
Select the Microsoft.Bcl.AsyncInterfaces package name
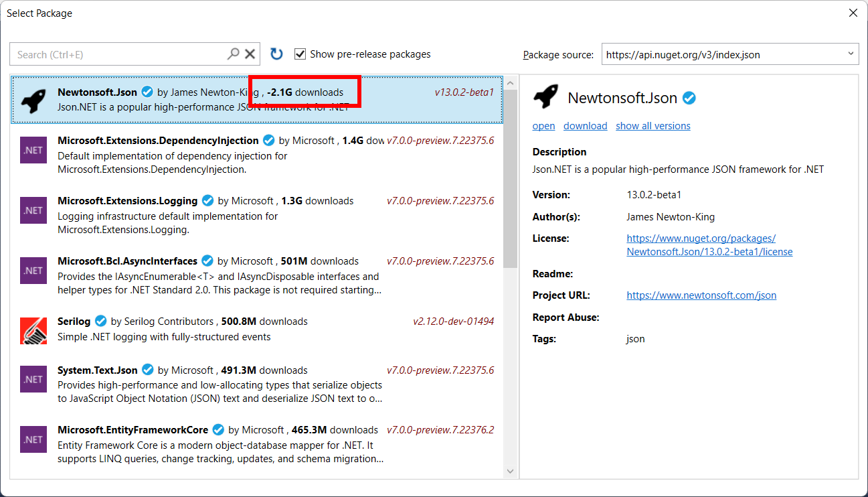tap(128, 261)
